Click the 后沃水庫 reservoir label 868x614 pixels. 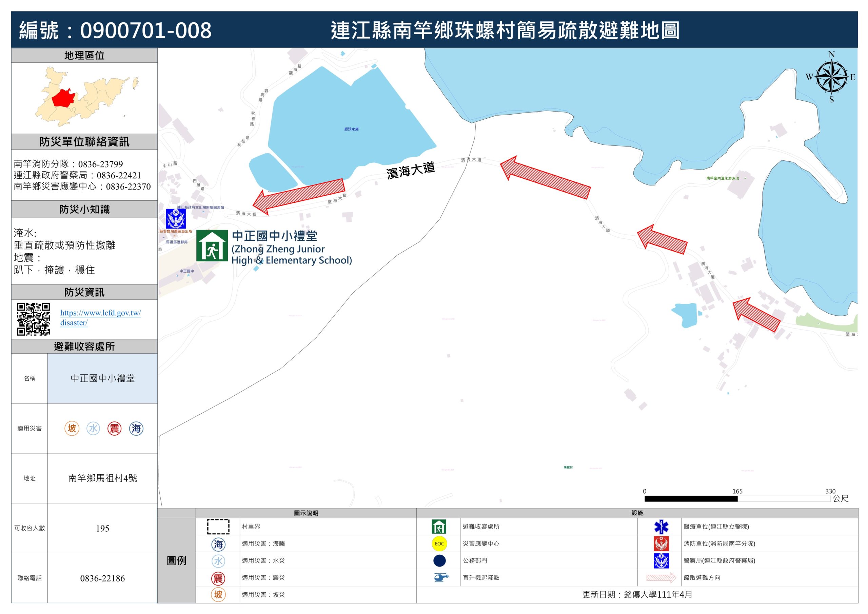tap(351, 129)
